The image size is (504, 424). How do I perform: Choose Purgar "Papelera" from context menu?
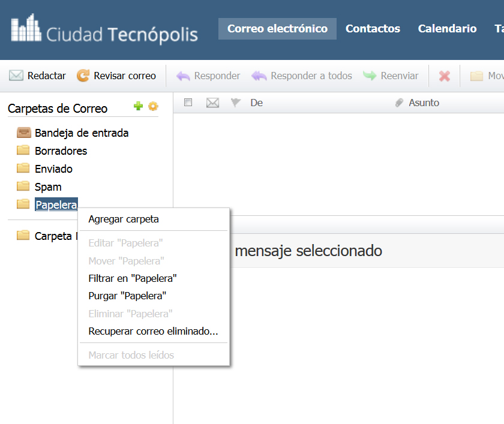click(127, 296)
